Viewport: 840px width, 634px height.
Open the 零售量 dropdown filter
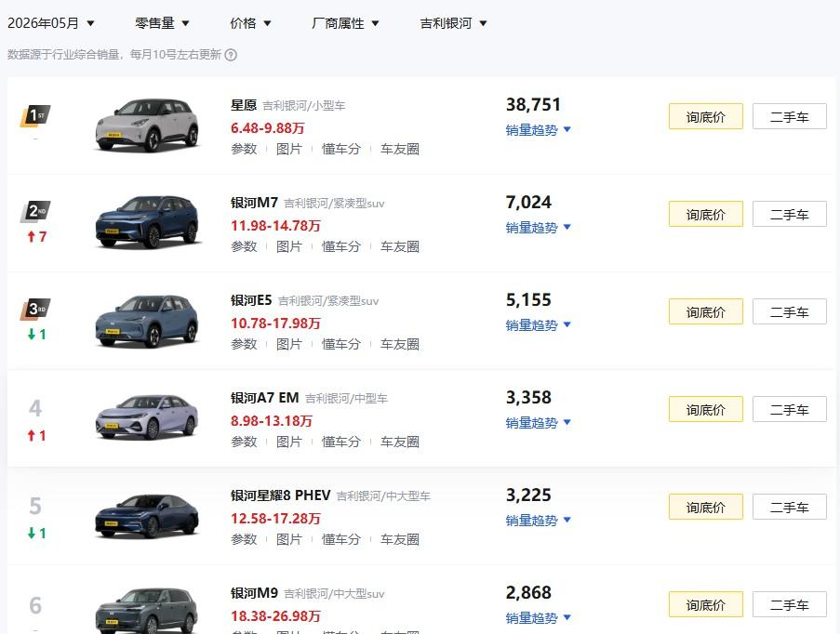(x=162, y=23)
